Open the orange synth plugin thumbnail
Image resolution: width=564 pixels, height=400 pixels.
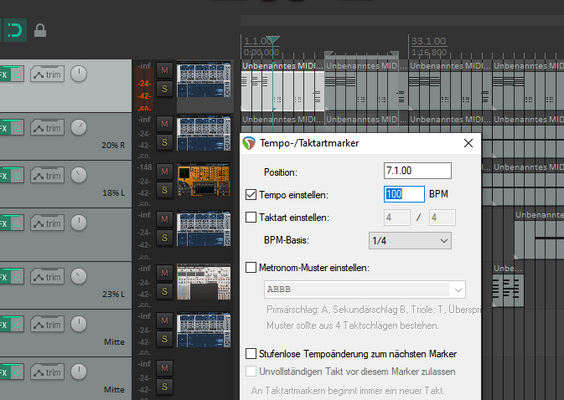[x=204, y=180]
